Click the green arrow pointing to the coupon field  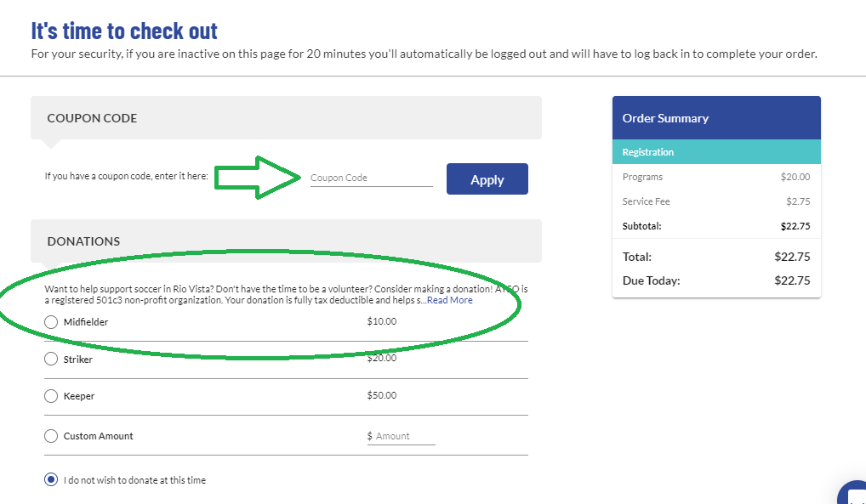pyautogui.click(x=259, y=178)
